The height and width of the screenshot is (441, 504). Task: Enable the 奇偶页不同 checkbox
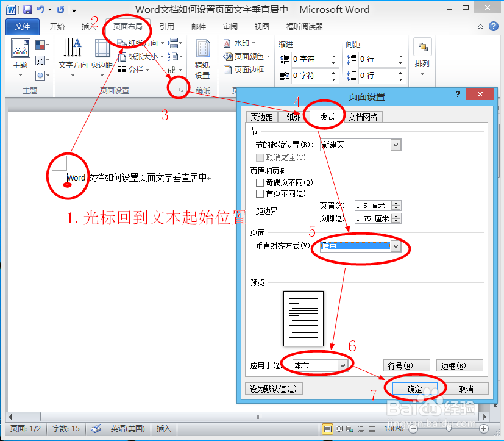click(260, 182)
